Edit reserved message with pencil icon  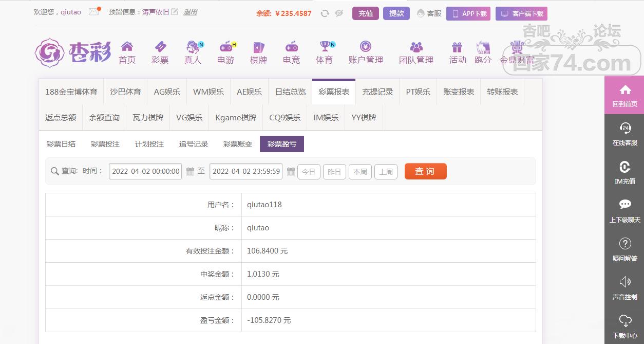(x=175, y=12)
